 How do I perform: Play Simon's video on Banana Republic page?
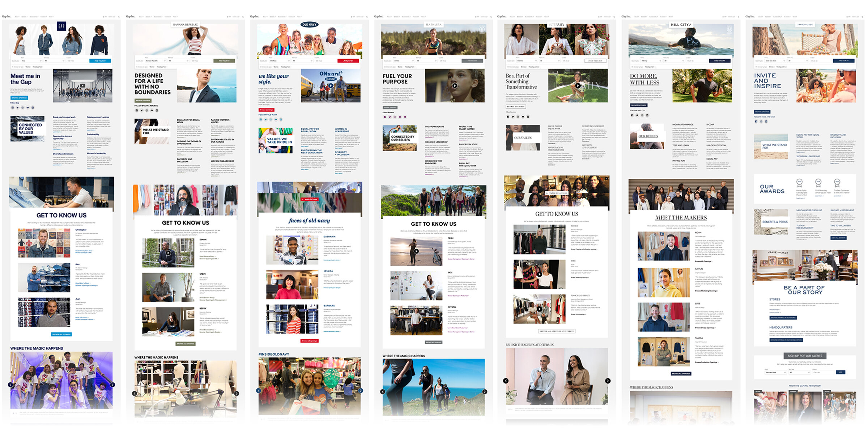(x=168, y=253)
